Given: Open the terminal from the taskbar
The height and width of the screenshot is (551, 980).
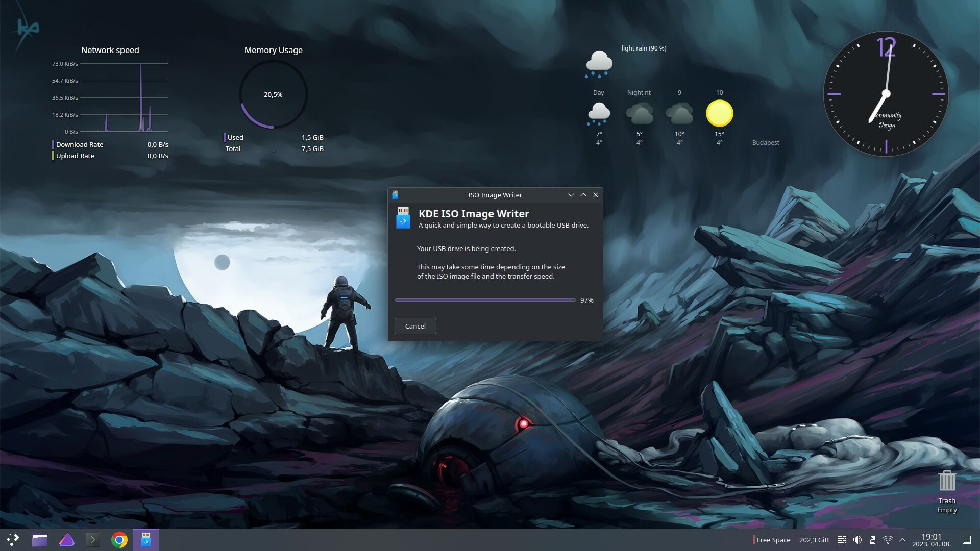Looking at the screenshot, I should click(93, 539).
